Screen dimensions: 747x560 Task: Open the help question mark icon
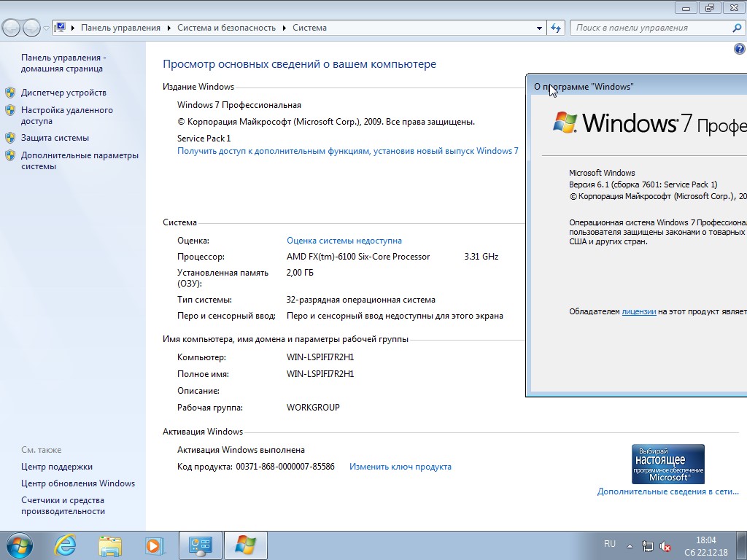tap(738, 49)
